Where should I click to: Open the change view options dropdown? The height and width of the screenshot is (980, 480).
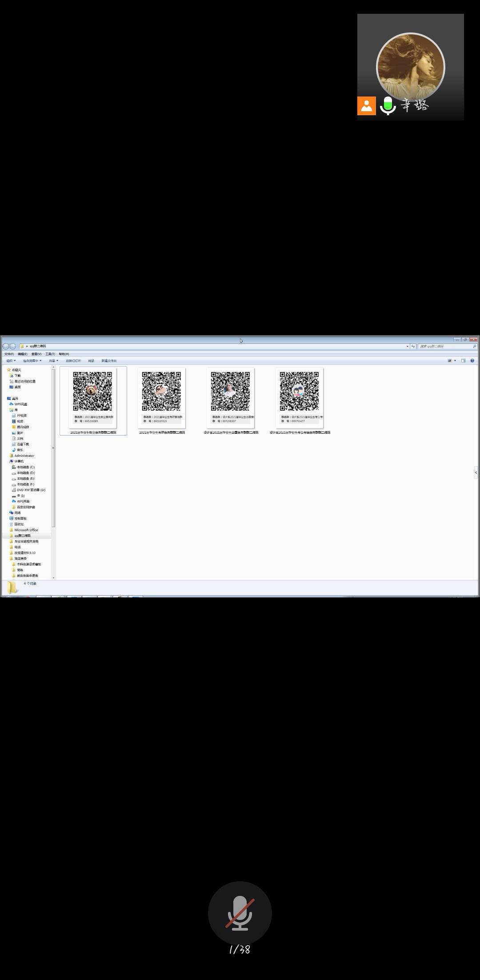[x=455, y=361]
